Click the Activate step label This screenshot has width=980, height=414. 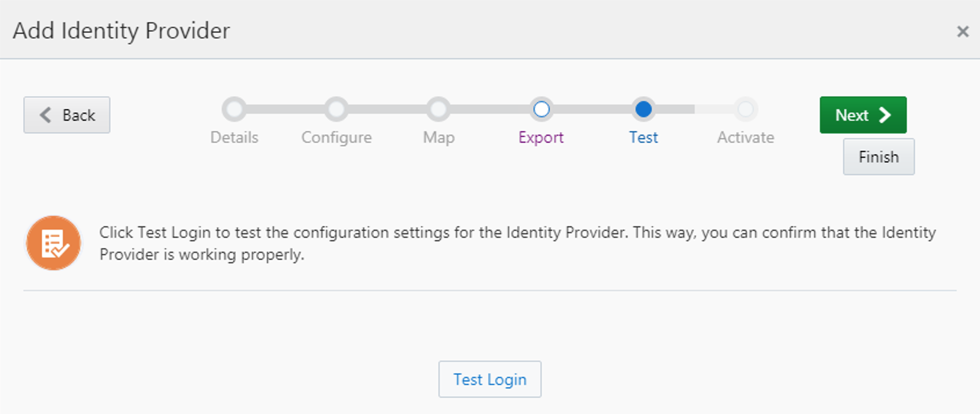pos(745,137)
